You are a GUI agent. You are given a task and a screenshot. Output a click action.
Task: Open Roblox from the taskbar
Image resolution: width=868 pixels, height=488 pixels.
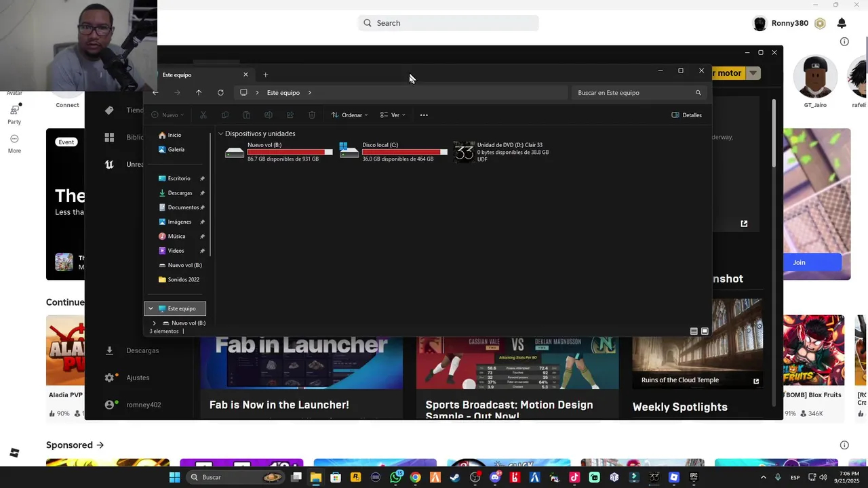point(674,477)
